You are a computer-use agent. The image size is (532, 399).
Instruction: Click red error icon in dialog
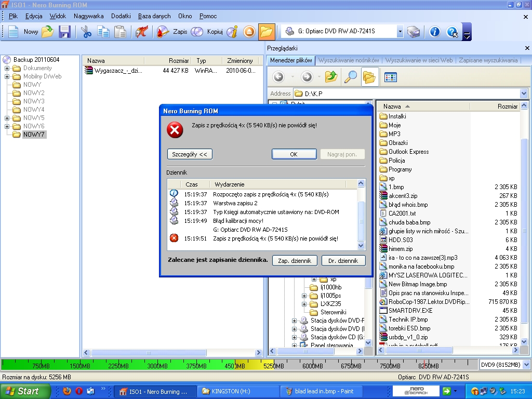click(175, 130)
